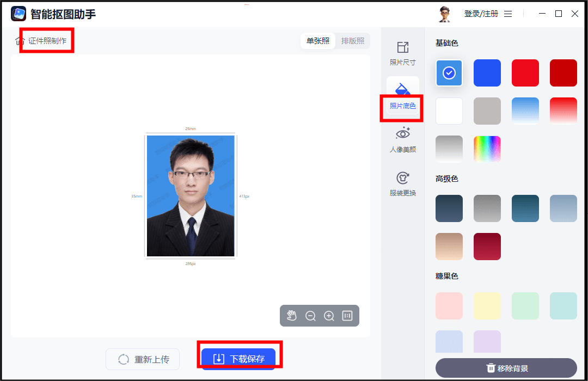The height and width of the screenshot is (381, 588).
Task: Zoom out the photo preview
Action: pos(310,316)
